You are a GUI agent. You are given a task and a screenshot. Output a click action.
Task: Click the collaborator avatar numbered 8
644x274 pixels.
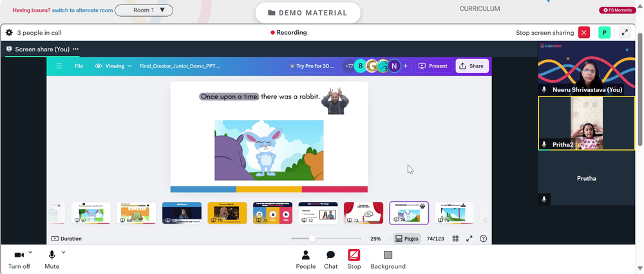coord(360,66)
